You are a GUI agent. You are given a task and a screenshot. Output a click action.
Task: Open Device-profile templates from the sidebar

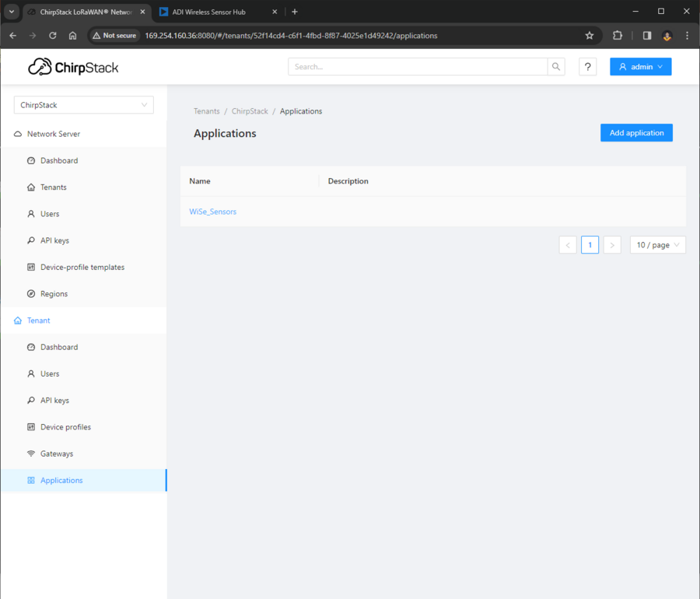coord(82,267)
